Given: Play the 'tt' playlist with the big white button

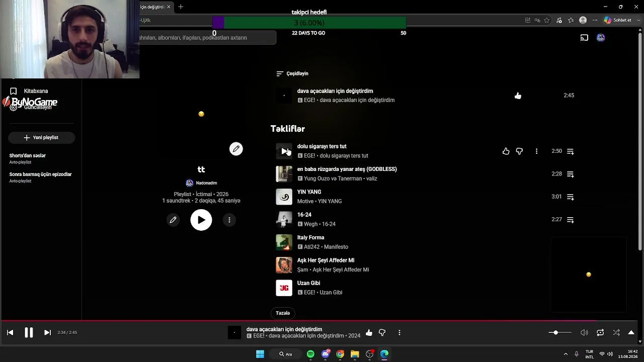Looking at the screenshot, I should tap(201, 220).
